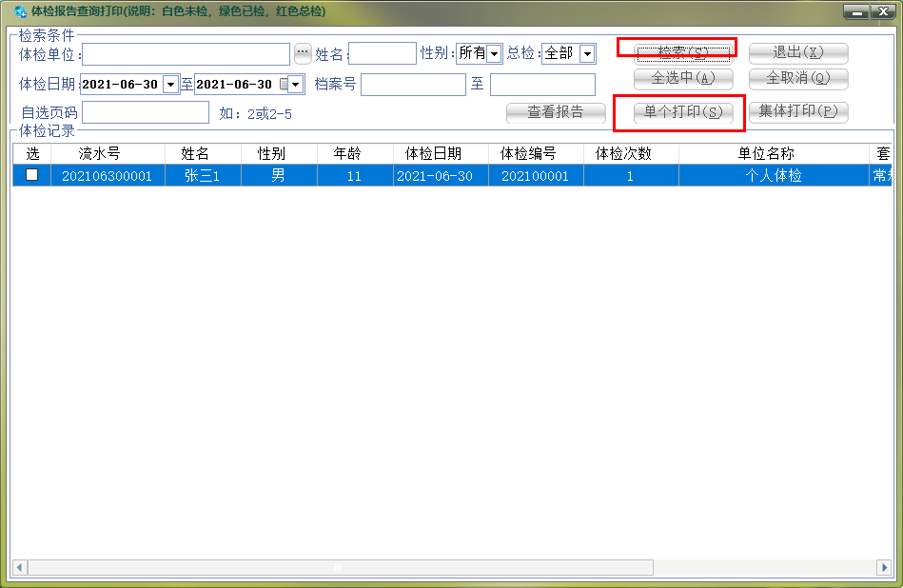Click the 退出(X) exit button
This screenshot has width=903, height=588.
pos(798,53)
